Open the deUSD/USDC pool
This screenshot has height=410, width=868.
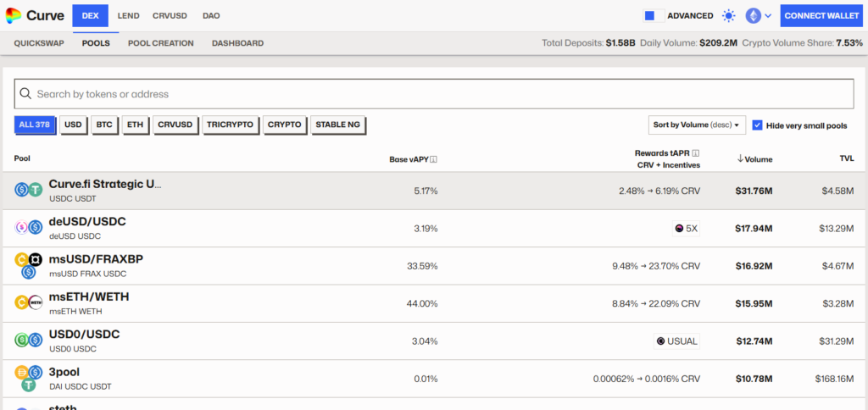[x=87, y=222]
